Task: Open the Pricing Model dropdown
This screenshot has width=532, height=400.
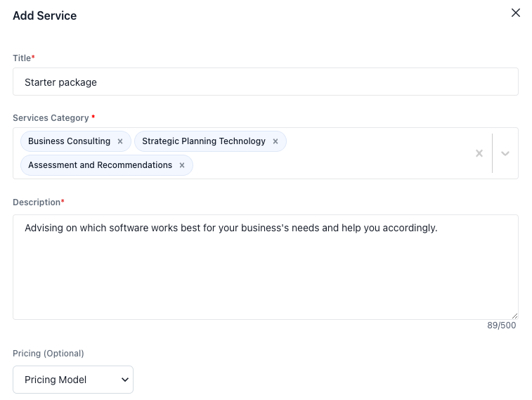Action: pyautogui.click(x=73, y=380)
